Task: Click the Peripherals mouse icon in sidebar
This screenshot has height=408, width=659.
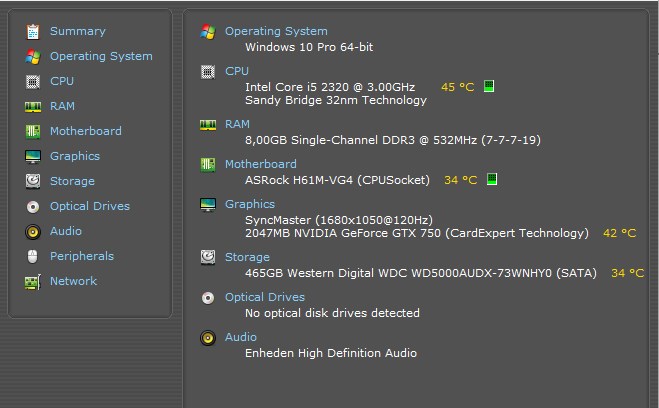Action: click(32, 256)
